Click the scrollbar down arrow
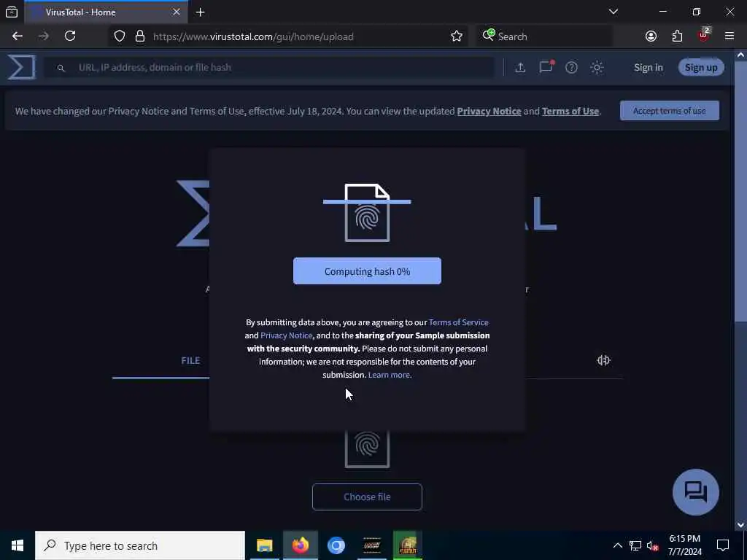The height and width of the screenshot is (560, 747). [x=741, y=525]
